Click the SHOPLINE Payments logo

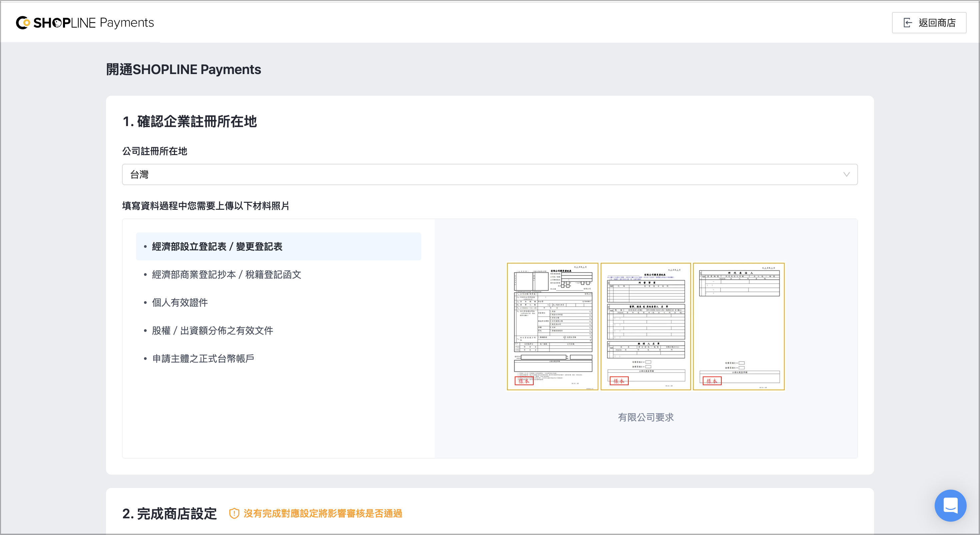pyautogui.click(x=85, y=23)
